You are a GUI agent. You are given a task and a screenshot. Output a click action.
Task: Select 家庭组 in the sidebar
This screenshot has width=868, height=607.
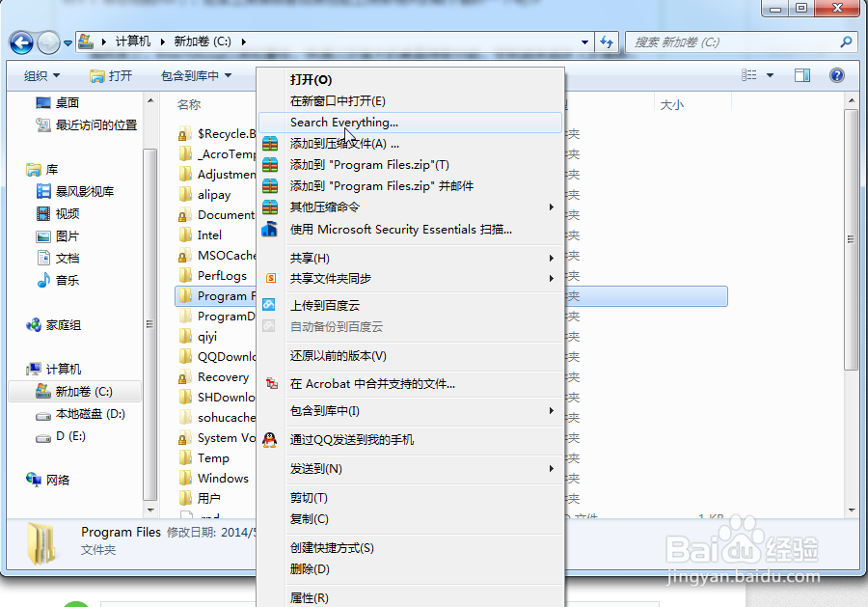click(53, 325)
